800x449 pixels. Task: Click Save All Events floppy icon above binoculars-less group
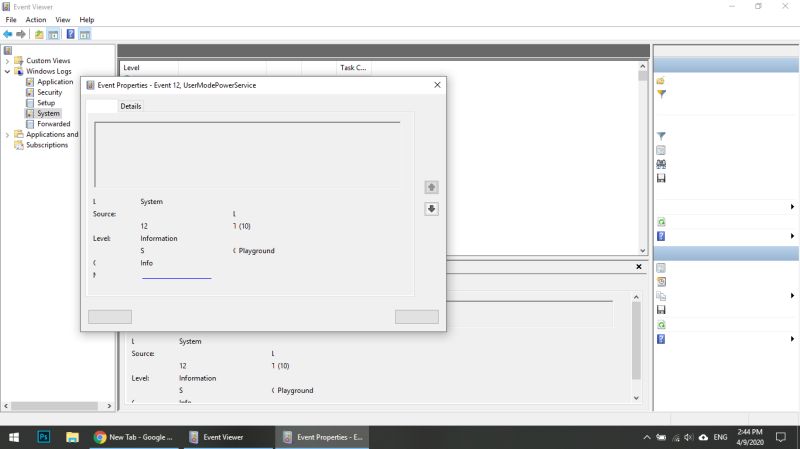click(661, 178)
